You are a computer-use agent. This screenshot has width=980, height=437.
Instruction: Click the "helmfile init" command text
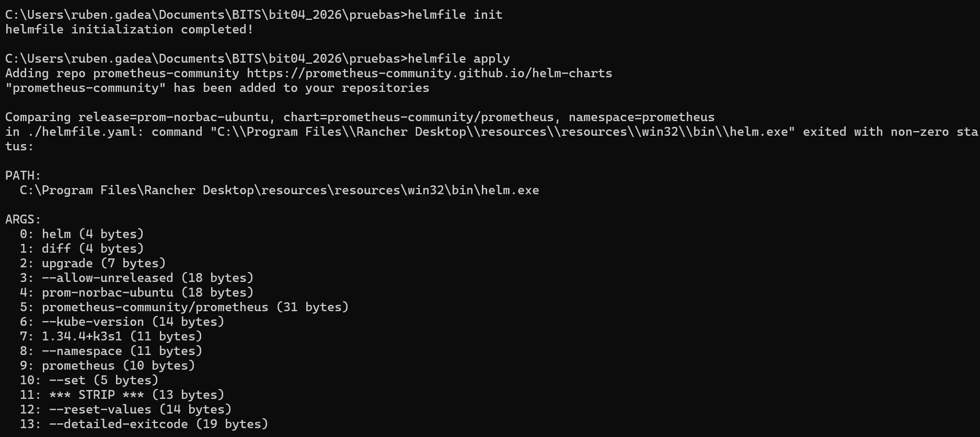click(x=455, y=15)
